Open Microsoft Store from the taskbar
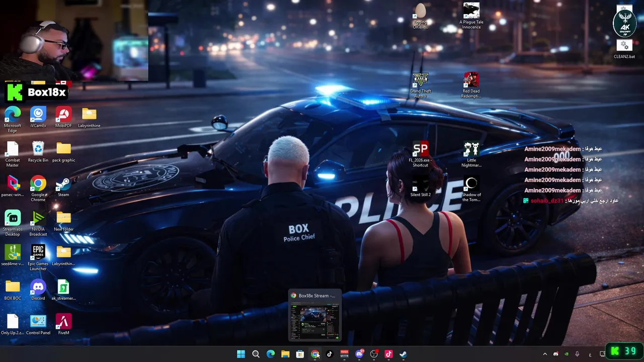Screen dimensions: 644x362 click(300, 354)
